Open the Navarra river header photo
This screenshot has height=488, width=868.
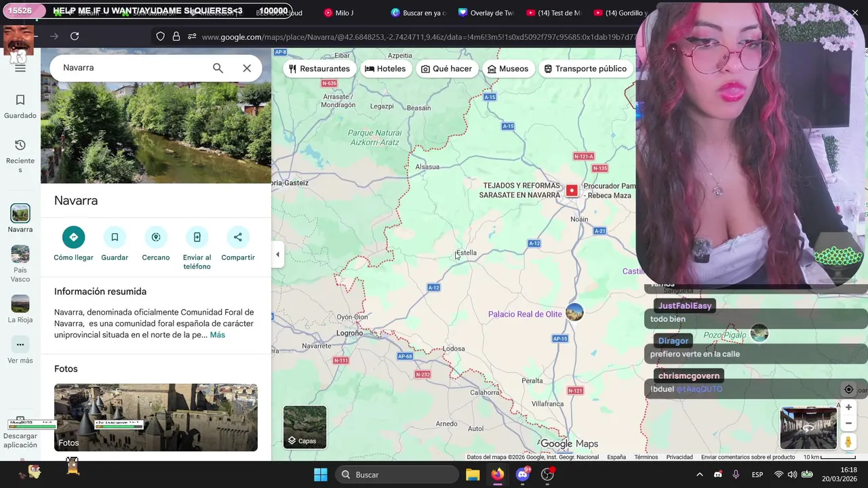click(156, 132)
